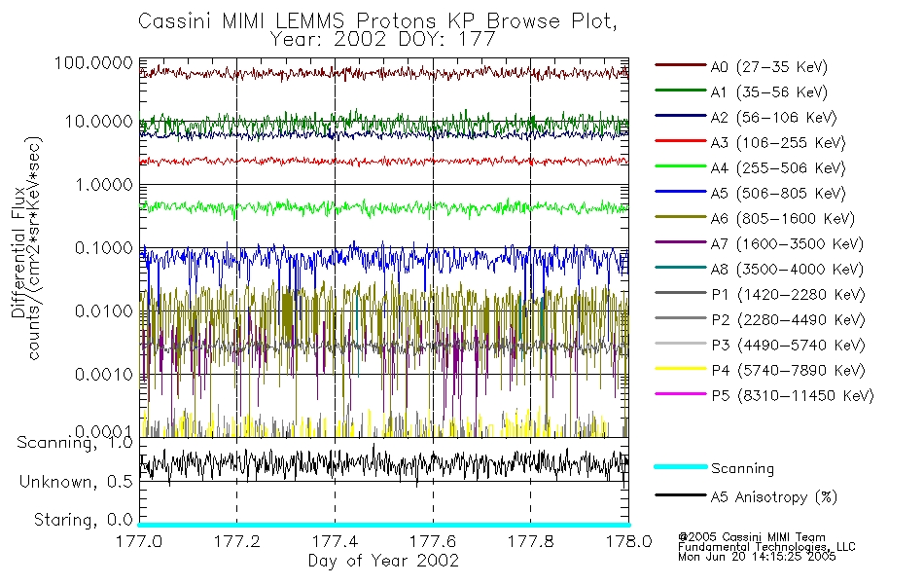Click the red A3 legend line
The image size is (924, 584).
(680, 141)
